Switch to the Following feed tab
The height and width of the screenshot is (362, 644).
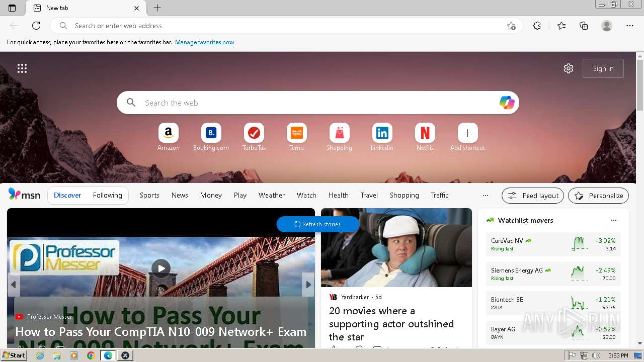point(107,195)
